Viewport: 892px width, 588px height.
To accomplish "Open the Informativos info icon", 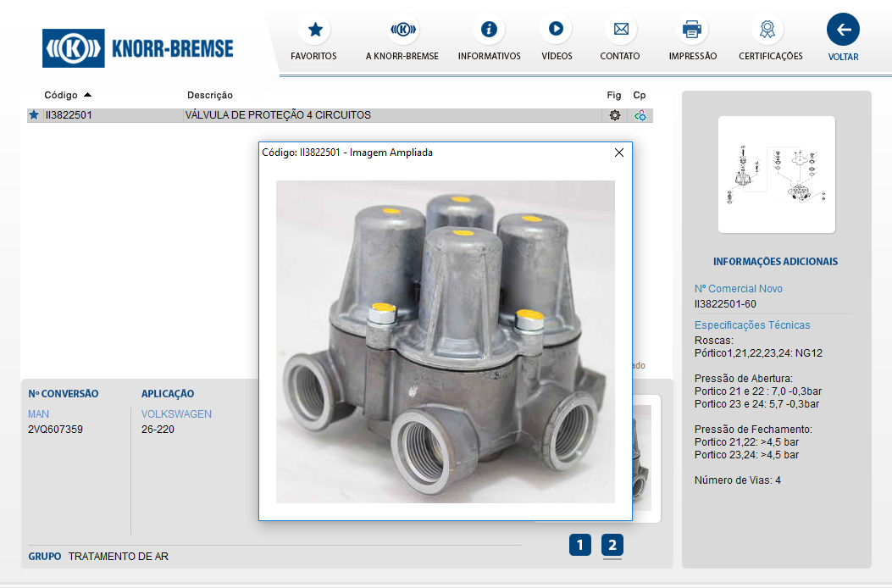I will [x=489, y=31].
